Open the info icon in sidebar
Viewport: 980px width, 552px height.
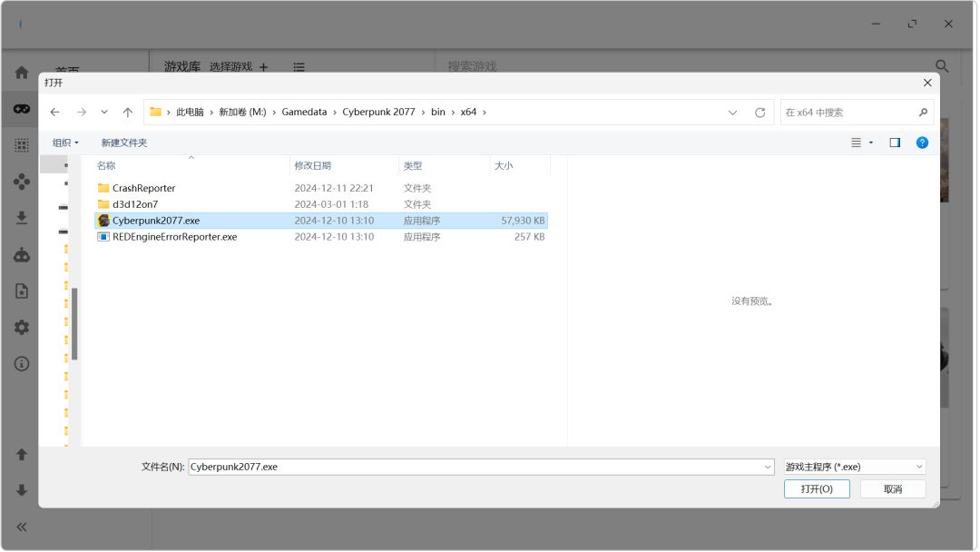click(22, 364)
